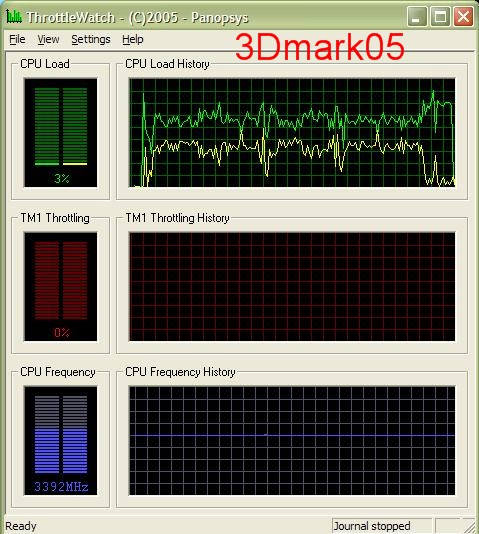Click the 3% CPU load readout
The width and height of the screenshot is (479, 534).
(62, 178)
